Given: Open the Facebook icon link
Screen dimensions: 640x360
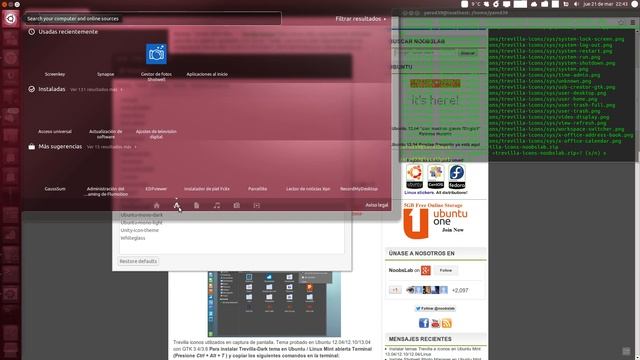Looking at the screenshot, I should pos(424,323).
